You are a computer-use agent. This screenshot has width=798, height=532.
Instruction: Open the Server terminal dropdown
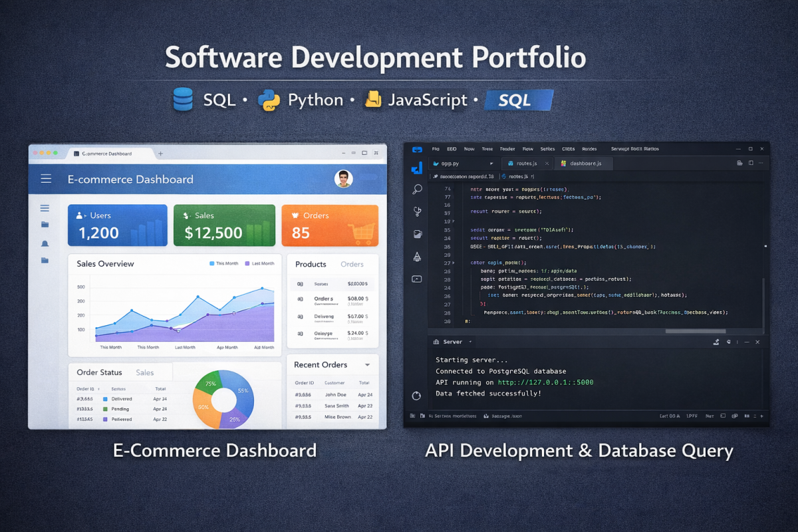470,342
